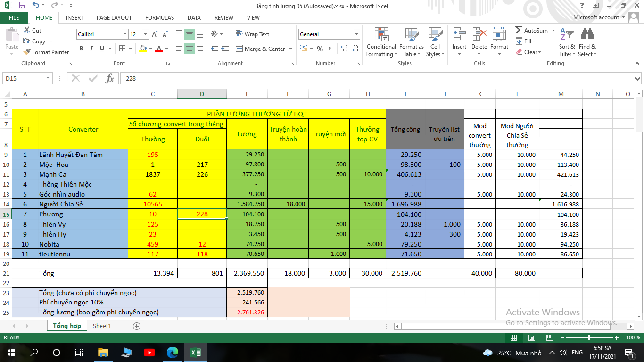The width and height of the screenshot is (644, 362).
Task: Click the AutoSum sigma icon
Action: 519,31
